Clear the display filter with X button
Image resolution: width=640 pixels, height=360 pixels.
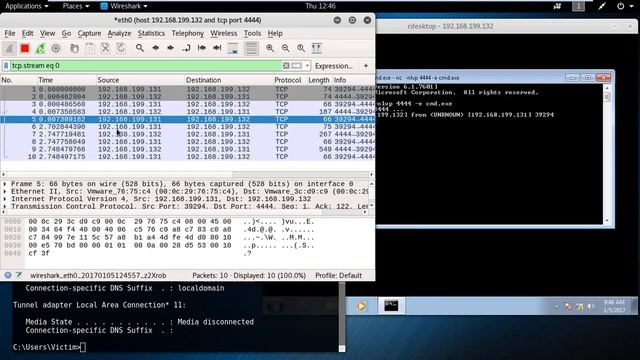pyautogui.click(x=286, y=66)
